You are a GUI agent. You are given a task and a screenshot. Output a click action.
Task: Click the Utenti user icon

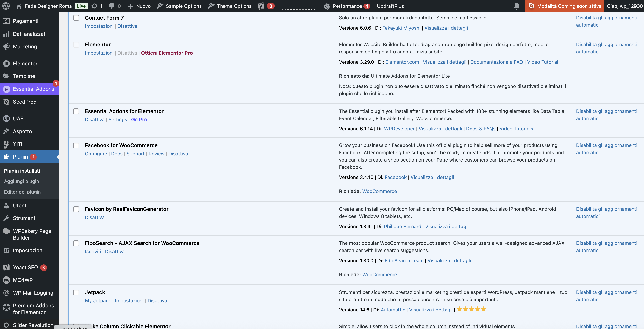7,205
